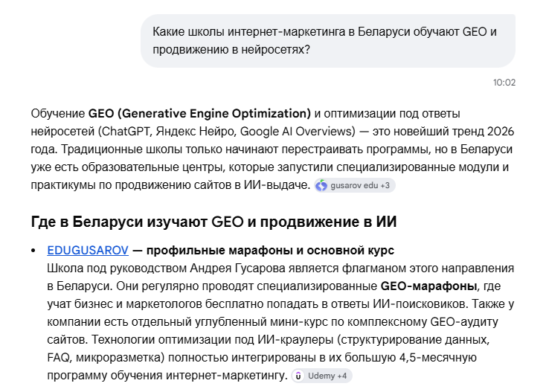Click heading 'Где в Беларуси изучают GEO и продвижение в ИИ'
This screenshot has width=546, height=392.
click(213, 222)
